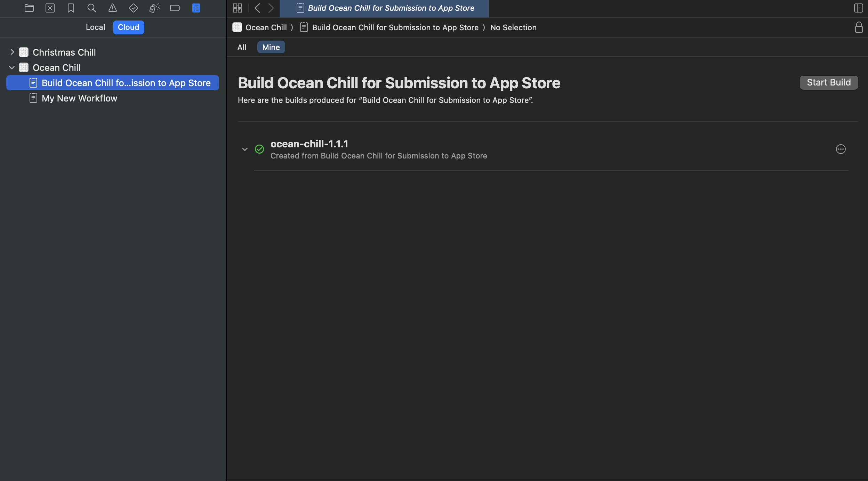
Task: Click the Xcode Cloud workflows icon
Action: 195,8
